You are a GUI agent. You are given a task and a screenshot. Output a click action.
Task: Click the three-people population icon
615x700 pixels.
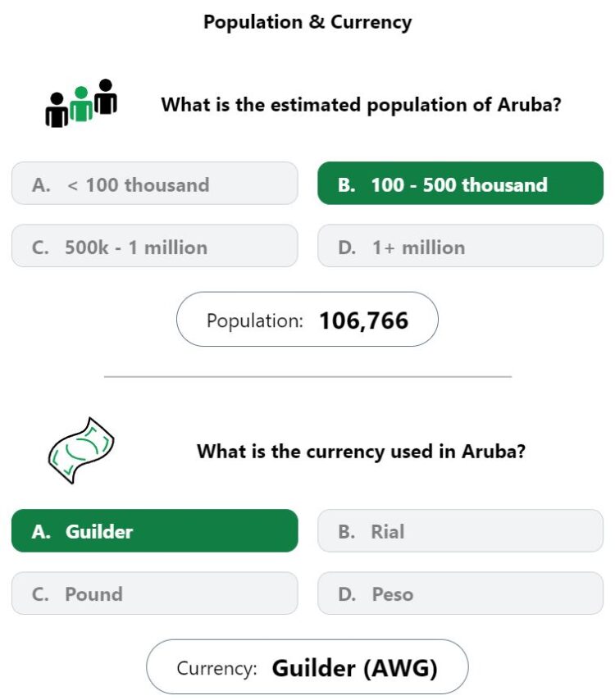pyautogui.click(x=81, y=103)
